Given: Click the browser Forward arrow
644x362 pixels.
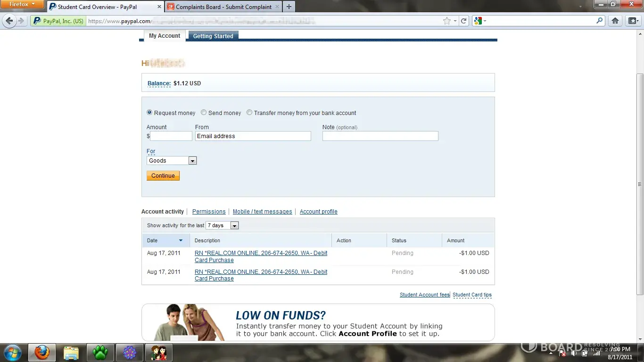Looking at the screenshot, I should point(21,21).
